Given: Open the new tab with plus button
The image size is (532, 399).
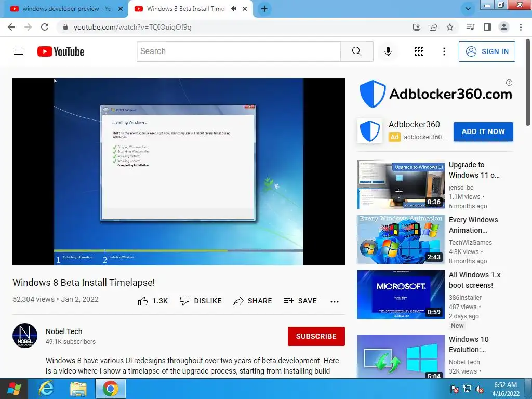Looking at the screenshot, I should [x=264, y=9].
